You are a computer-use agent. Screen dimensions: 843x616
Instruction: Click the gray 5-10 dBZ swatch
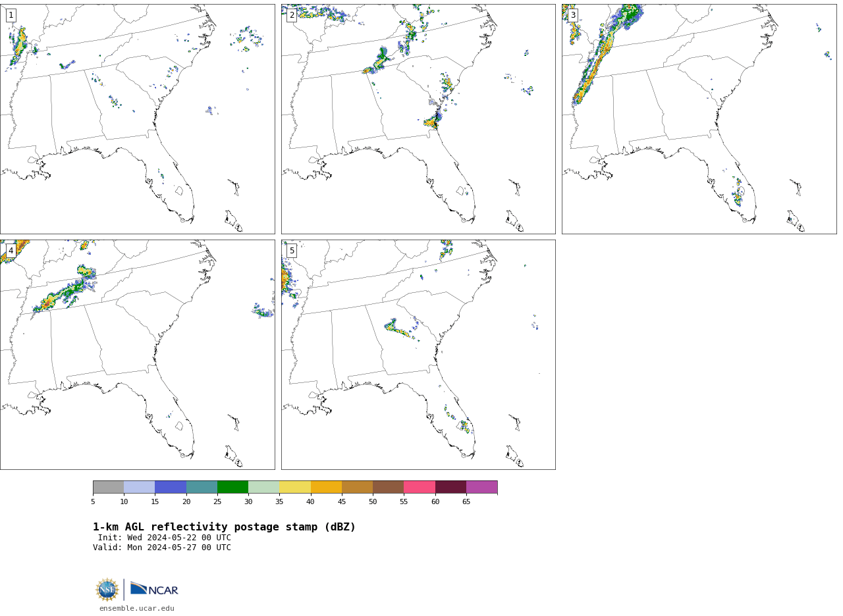click(109, 487)
